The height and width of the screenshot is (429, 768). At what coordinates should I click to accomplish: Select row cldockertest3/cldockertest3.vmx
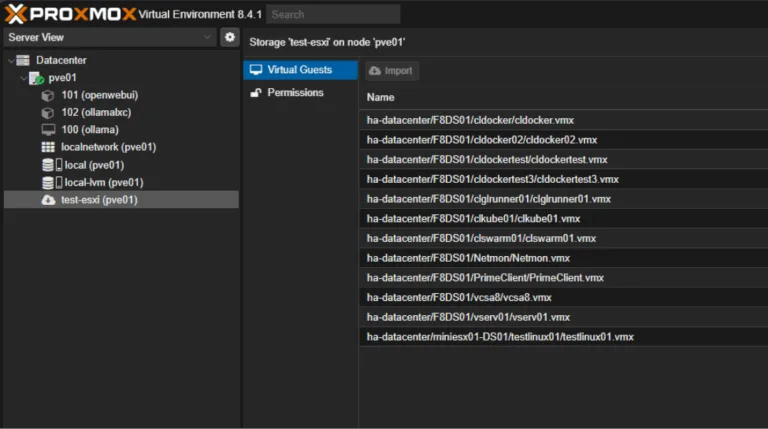tap(564, 179)
